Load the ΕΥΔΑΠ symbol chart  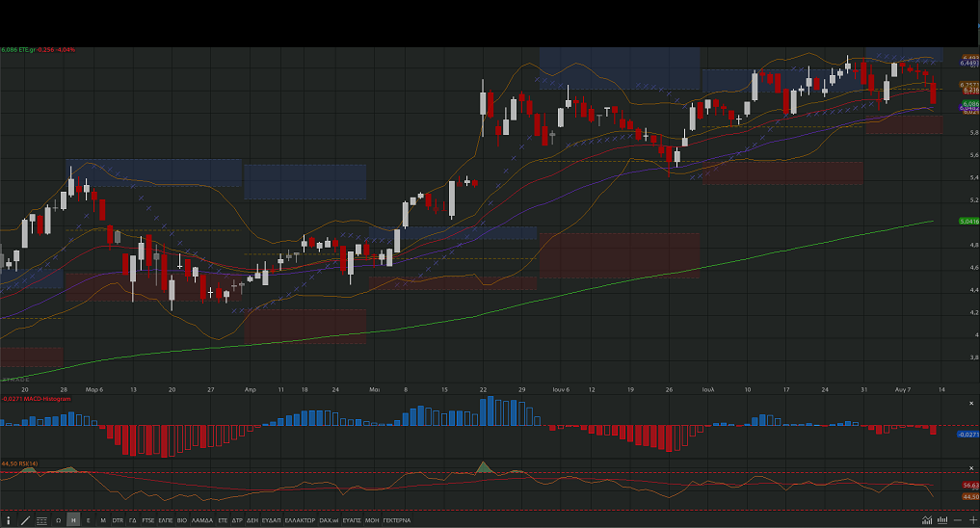coord(271,520)
